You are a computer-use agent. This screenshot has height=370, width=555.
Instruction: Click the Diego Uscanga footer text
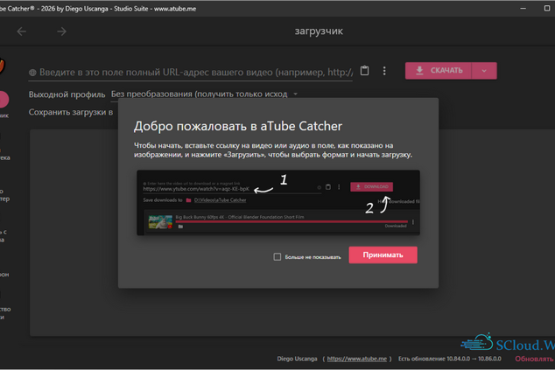click(297, 359)
